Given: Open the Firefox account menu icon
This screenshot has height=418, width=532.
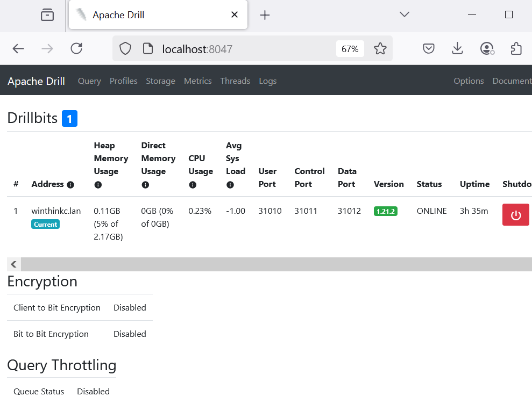Looking at the screenshot, I should pyautogui.click(x=487, y=49).
